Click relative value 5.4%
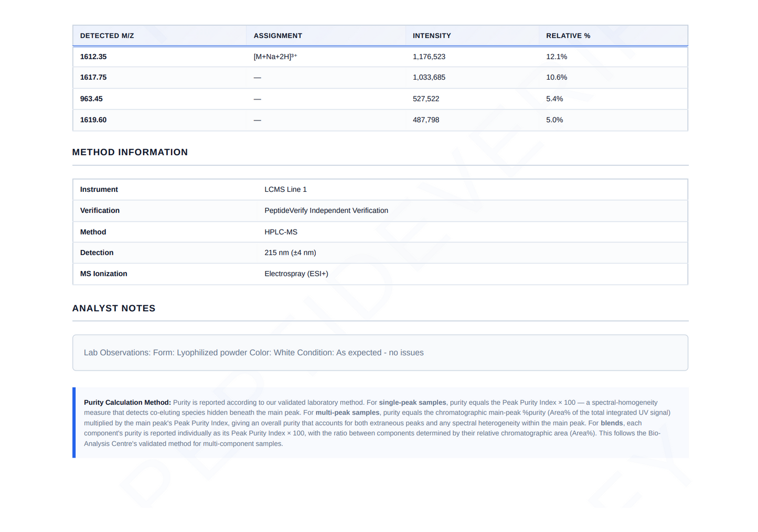Viewport: 758px width, 532px height. click(554, 99)
